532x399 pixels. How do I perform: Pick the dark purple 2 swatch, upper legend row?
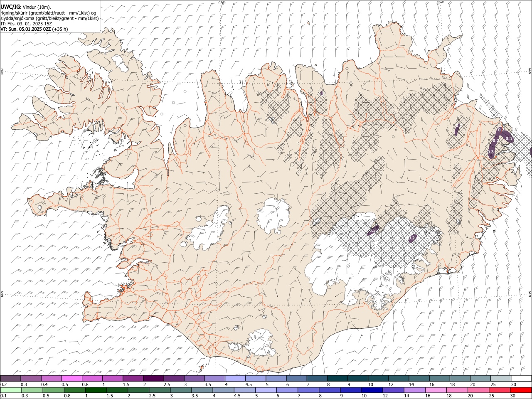[x=153, y=379]
